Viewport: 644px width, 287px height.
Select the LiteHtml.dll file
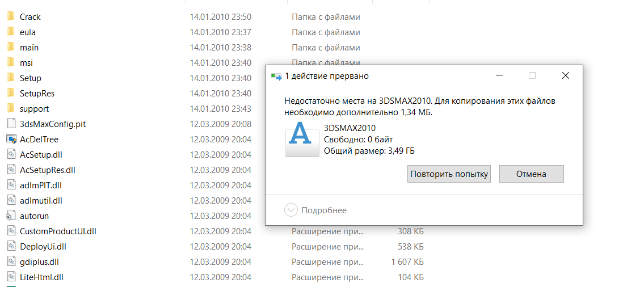point(41,277)
